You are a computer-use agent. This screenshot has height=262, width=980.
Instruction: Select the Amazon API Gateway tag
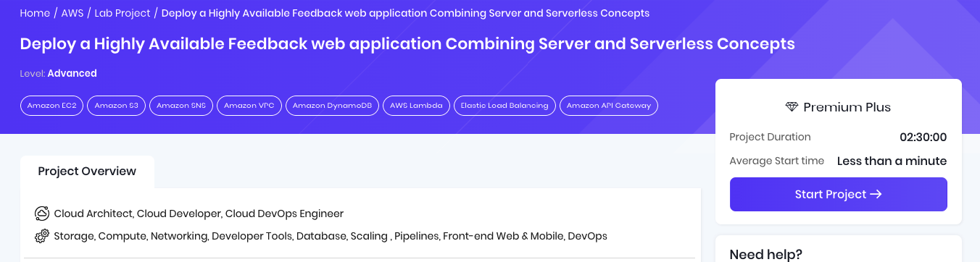tap(609, 106)
